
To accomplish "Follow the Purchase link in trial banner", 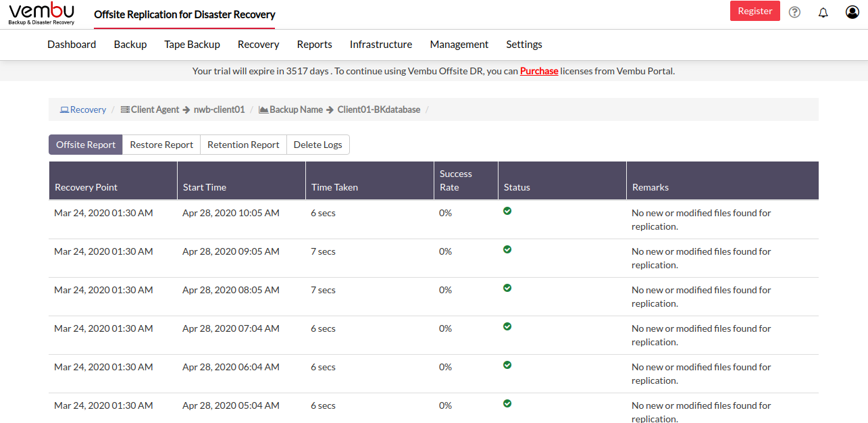I will click(539, 70).
